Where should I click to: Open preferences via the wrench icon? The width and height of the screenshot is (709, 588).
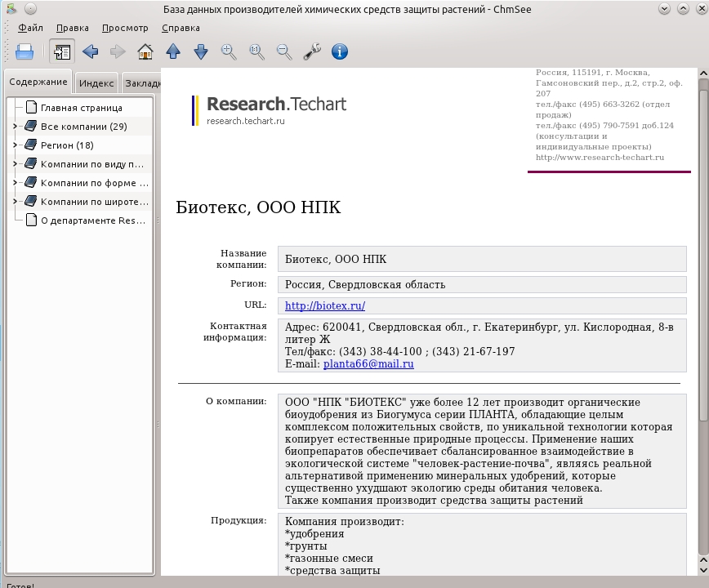click(x=312, y=51)
